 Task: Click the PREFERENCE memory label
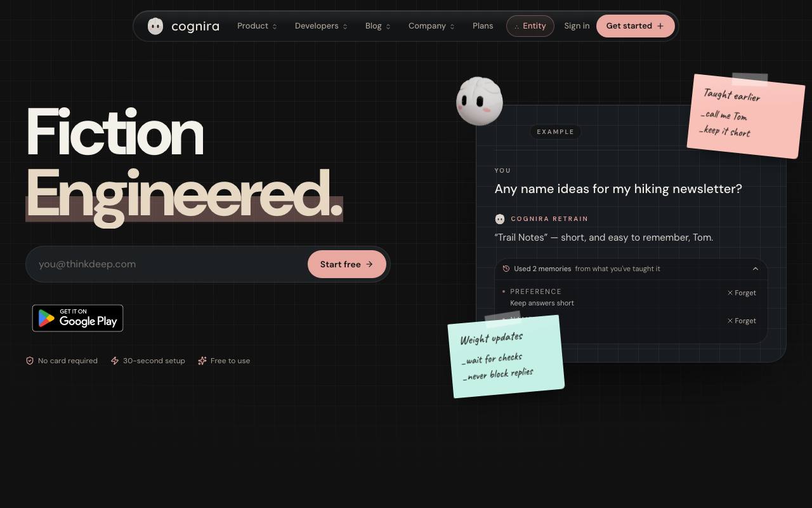pos(536,291)
